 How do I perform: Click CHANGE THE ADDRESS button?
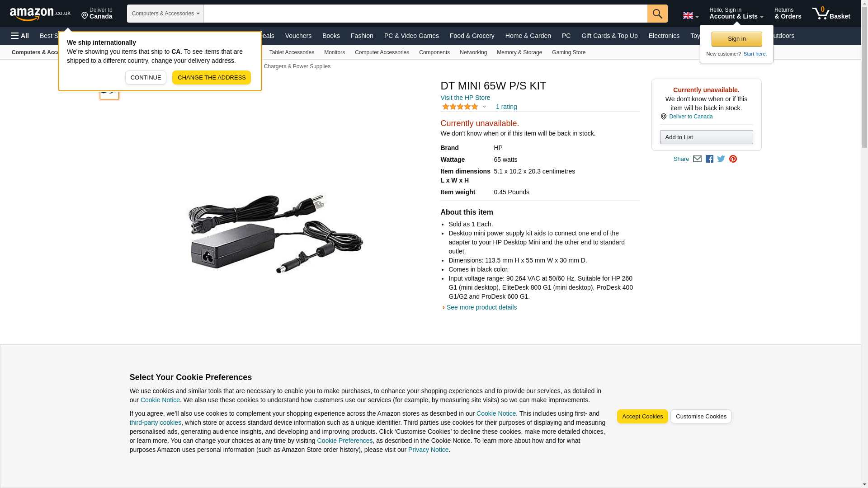[212, 77]
